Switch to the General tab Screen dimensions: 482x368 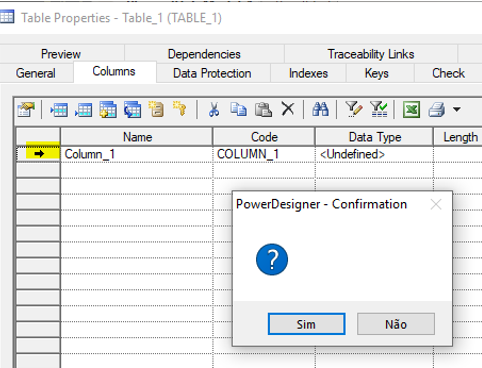(x=35, y=73)
